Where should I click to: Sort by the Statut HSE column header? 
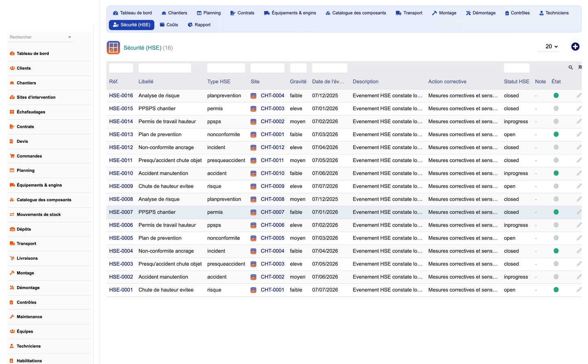[x=516, y=82]
